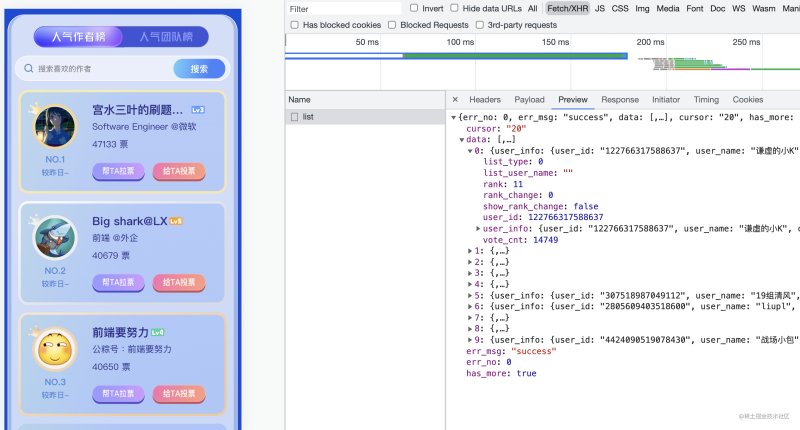Viewport: 800px width, 430px height.
Task: Click the 100 ms timeline marker
Action: (460, 42)
